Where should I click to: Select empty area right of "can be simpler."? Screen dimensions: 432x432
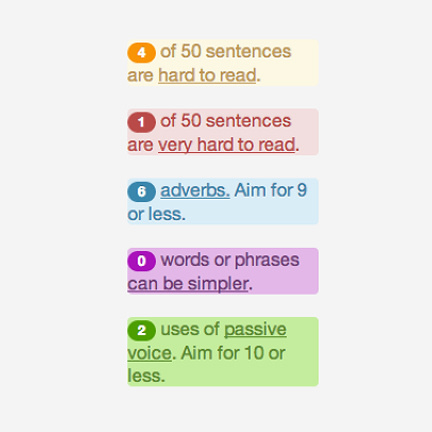(285, 284)
